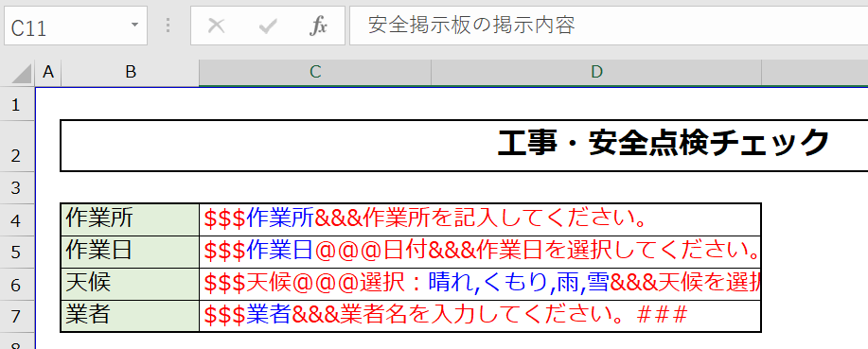
Task: Select row 7 header
Action: [x=17, y=316]
